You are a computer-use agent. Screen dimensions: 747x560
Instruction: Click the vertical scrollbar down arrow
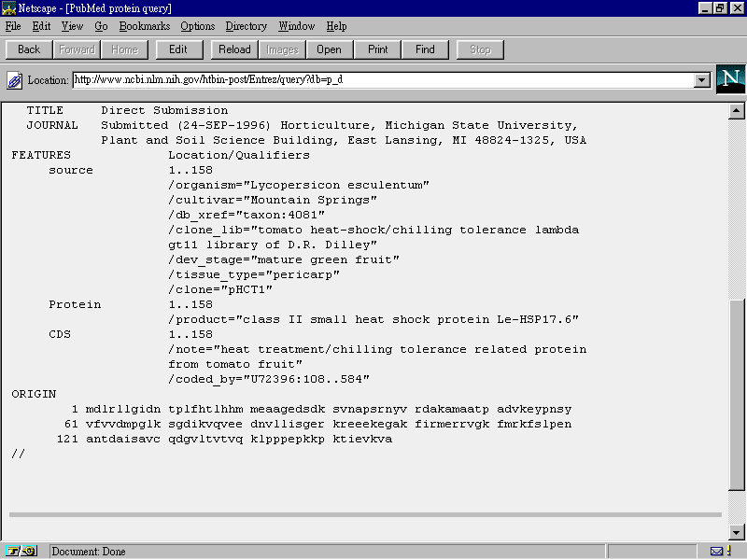point(737,532)
